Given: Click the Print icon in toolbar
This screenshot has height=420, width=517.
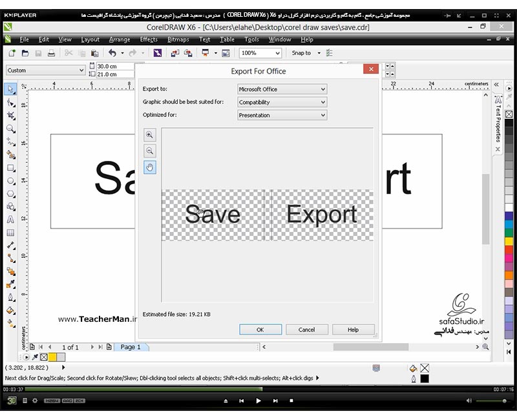Looking at the screenshot, I should pyautogui.click(x=51, y=53).
